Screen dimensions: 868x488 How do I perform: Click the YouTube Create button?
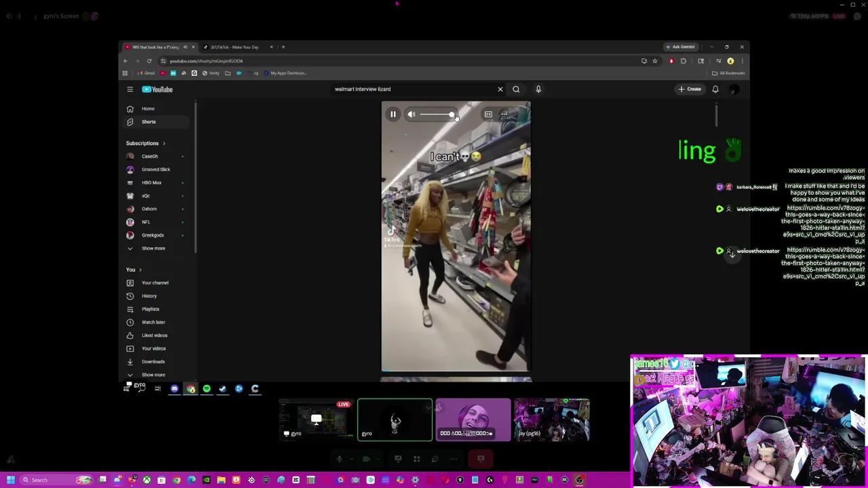coord(690,89)
